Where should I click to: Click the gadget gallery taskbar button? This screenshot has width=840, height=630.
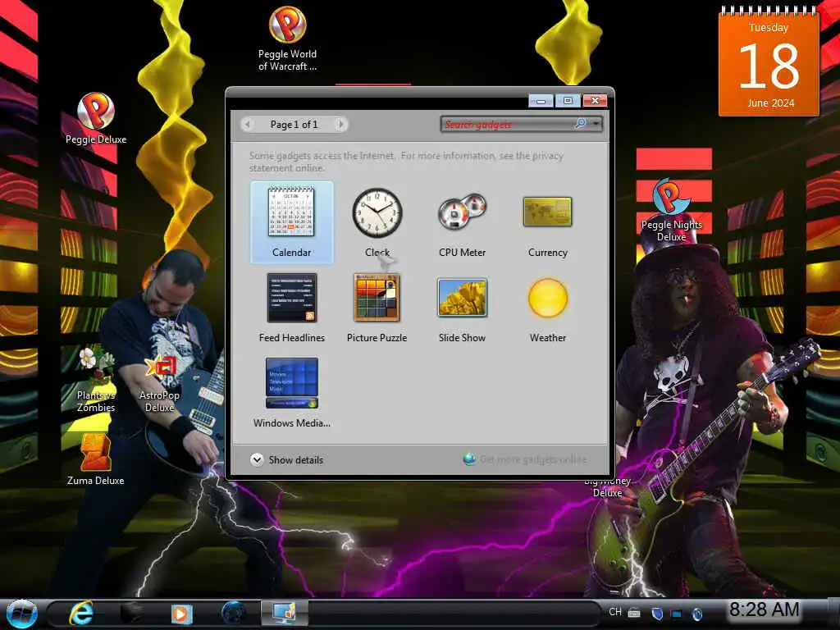click(285, 613)
